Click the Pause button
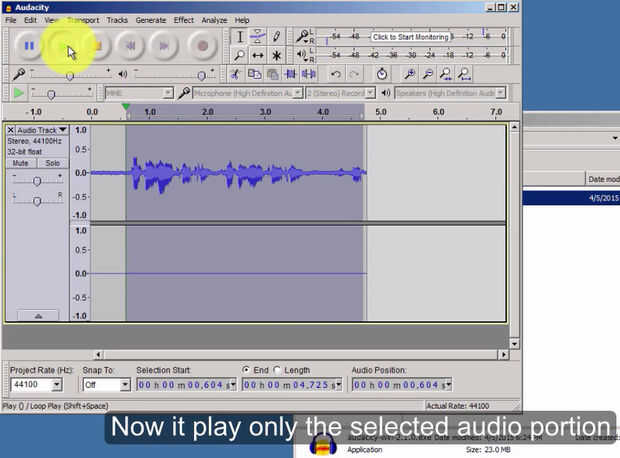 pyautogui.click(x=29, y=45)
